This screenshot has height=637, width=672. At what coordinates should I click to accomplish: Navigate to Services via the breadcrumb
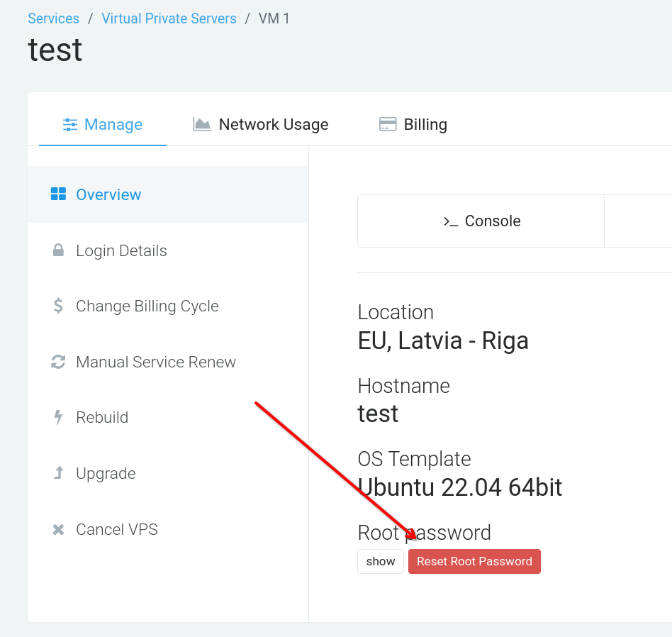pyautogui.click(x=53, y=18)
